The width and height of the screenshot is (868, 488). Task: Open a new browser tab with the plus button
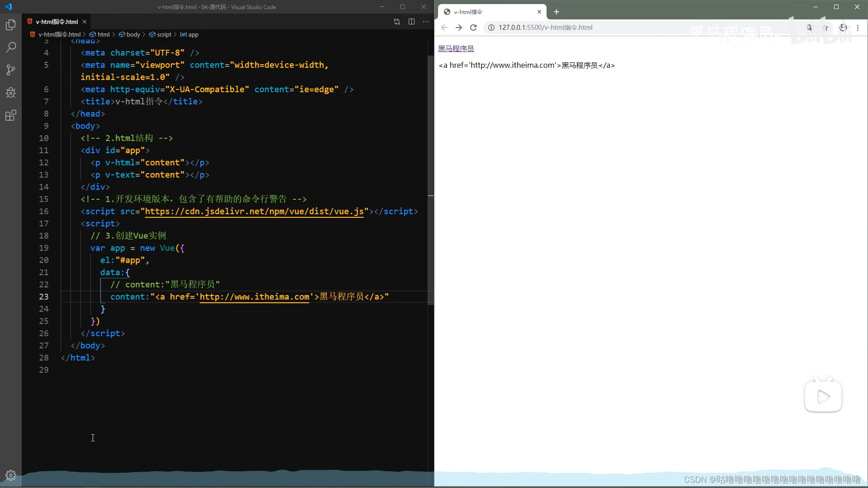click(556, 12)
